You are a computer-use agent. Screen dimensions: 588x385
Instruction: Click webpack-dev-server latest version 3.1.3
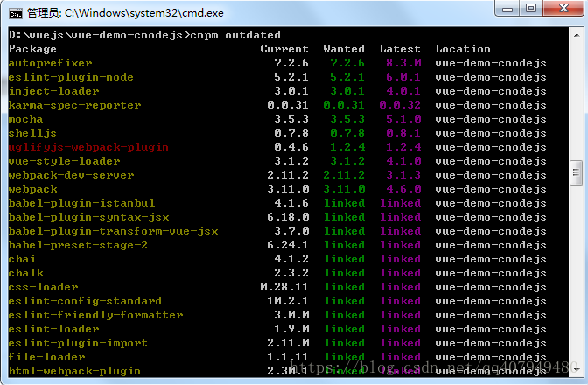pyautogui.click(x=403, y=175)
